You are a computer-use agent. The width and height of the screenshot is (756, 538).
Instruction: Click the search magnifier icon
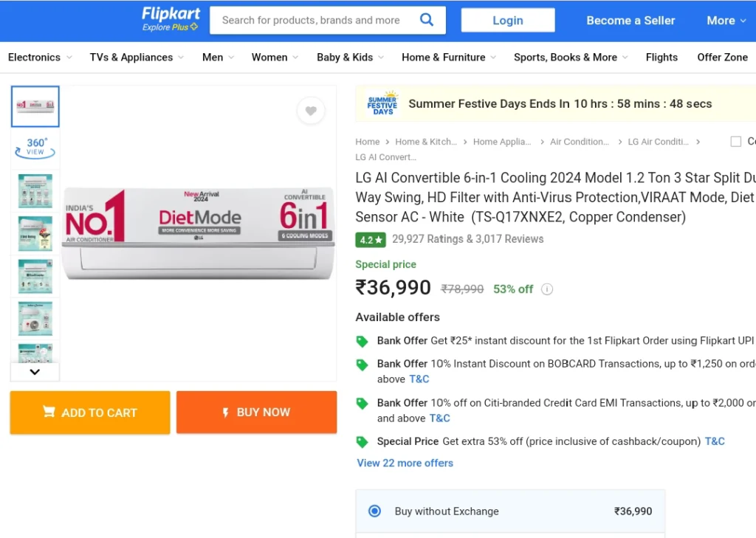(x=427, y=20)
